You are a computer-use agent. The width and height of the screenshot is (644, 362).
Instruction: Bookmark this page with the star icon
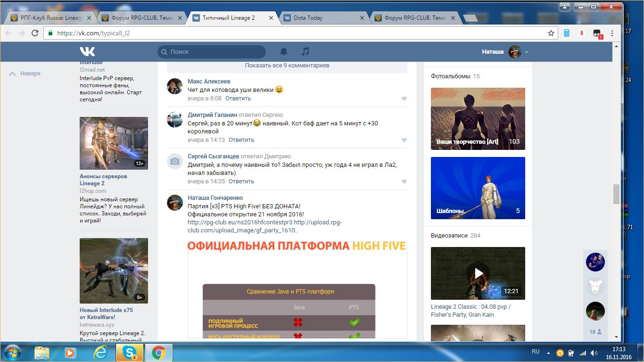click(551, 33)
